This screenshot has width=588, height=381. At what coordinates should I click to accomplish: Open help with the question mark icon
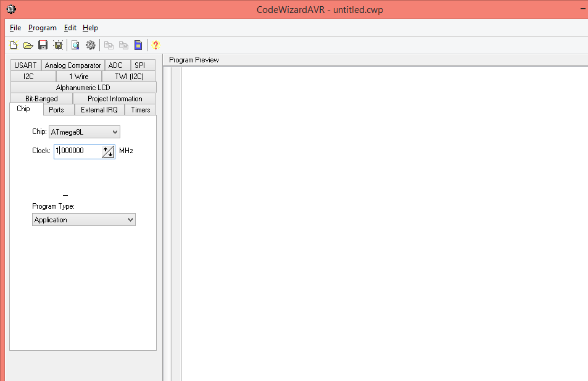click(155, 45)
